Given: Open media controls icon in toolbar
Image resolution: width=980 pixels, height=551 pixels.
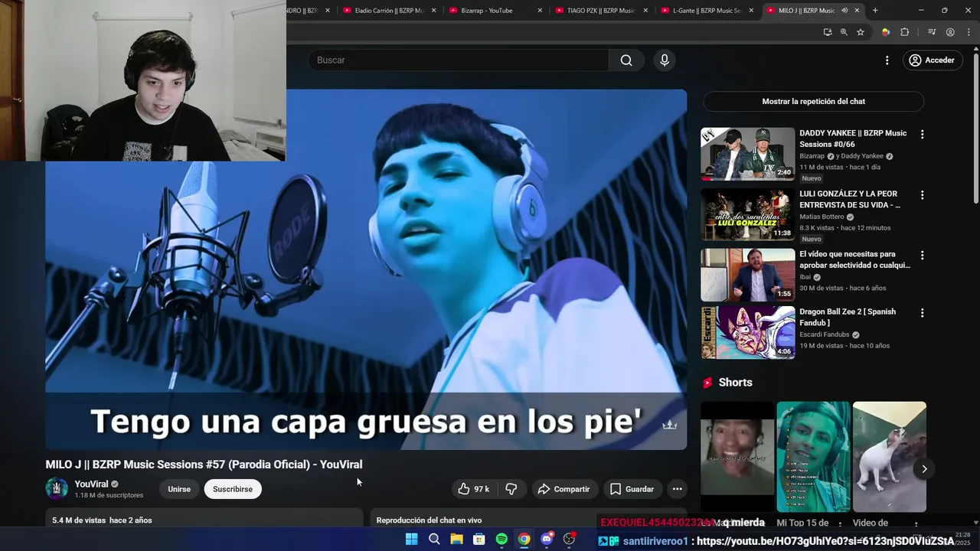Looking at the screenshot, I should pyautogui.click(x=932, y=32).
